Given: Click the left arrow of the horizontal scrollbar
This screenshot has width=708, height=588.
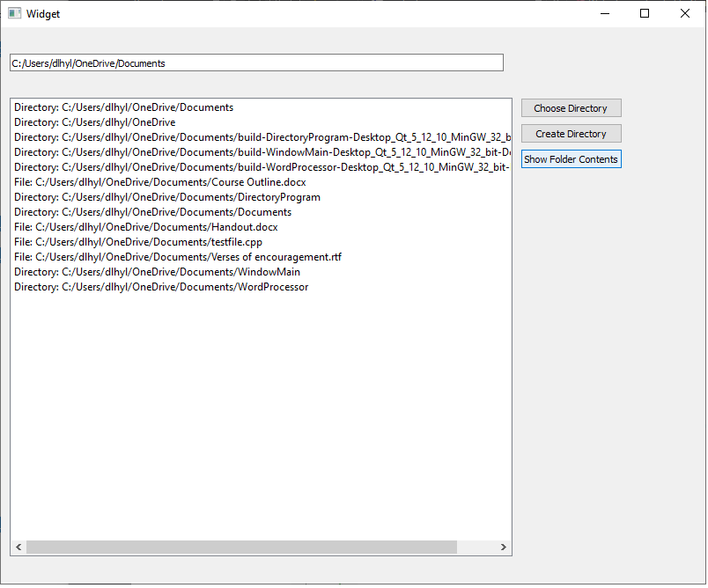Looking at the screenshot, I should tap(18, 547).
